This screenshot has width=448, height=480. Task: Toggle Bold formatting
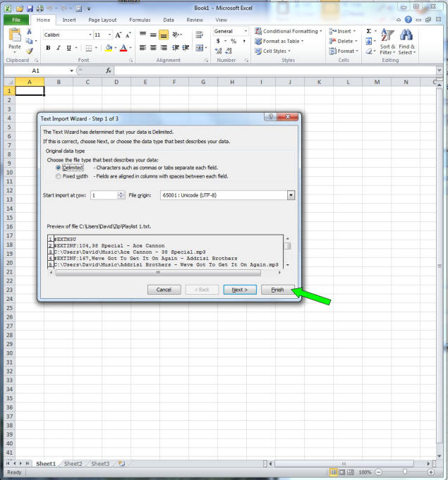[48, 48]
